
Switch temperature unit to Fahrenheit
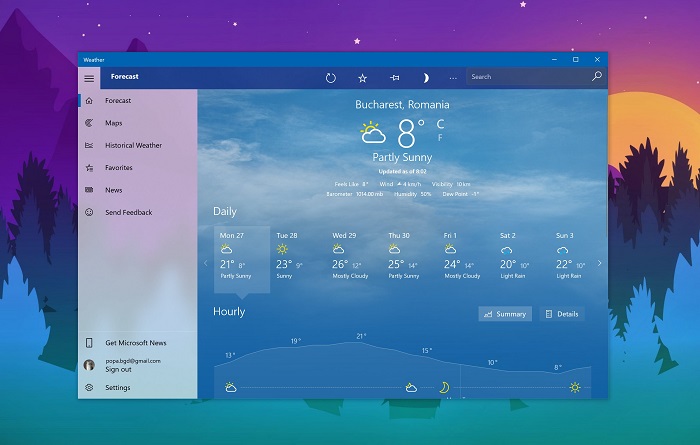(x=440, y=138)
